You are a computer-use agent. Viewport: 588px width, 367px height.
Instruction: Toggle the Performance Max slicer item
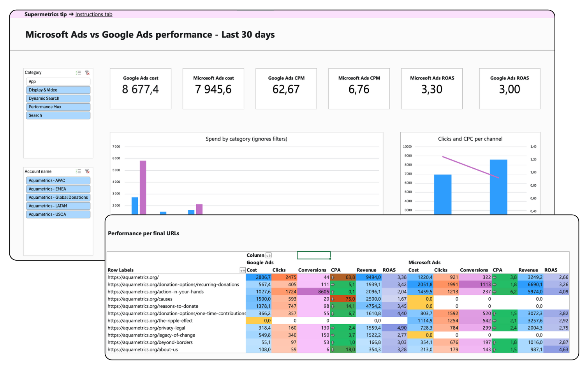tap(58, 107)
